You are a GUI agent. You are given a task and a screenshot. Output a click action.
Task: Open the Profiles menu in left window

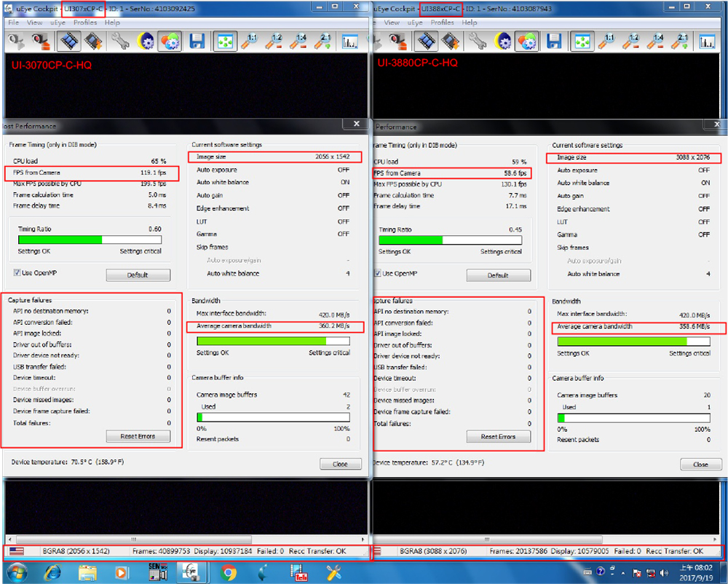point(85,23)
